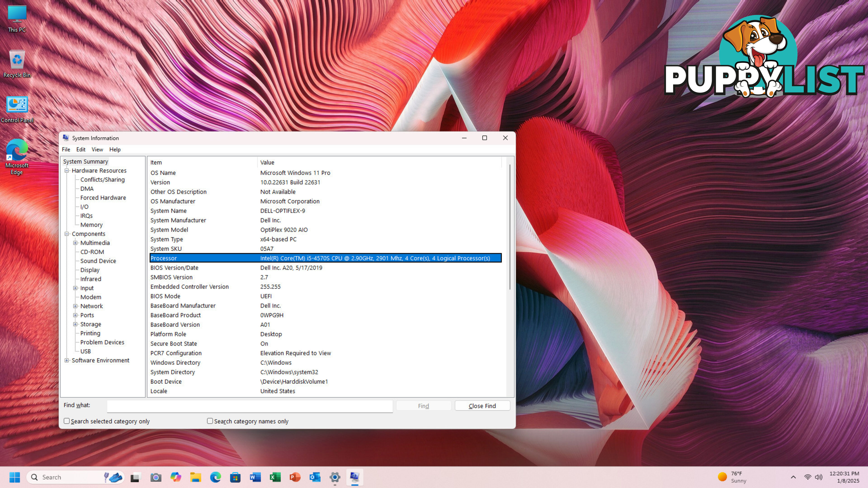
Task: Open File Explorer from the taskbar
Action: click(196, 477)
